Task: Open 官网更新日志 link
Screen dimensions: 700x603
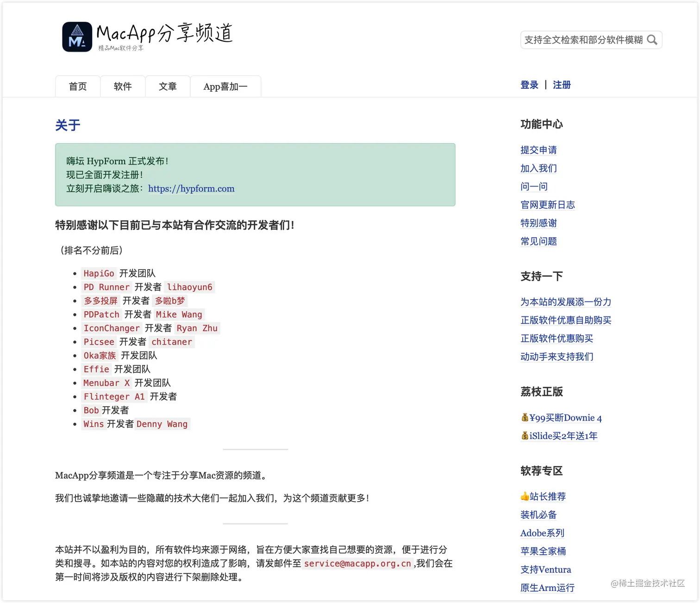Action: point(548,205)
